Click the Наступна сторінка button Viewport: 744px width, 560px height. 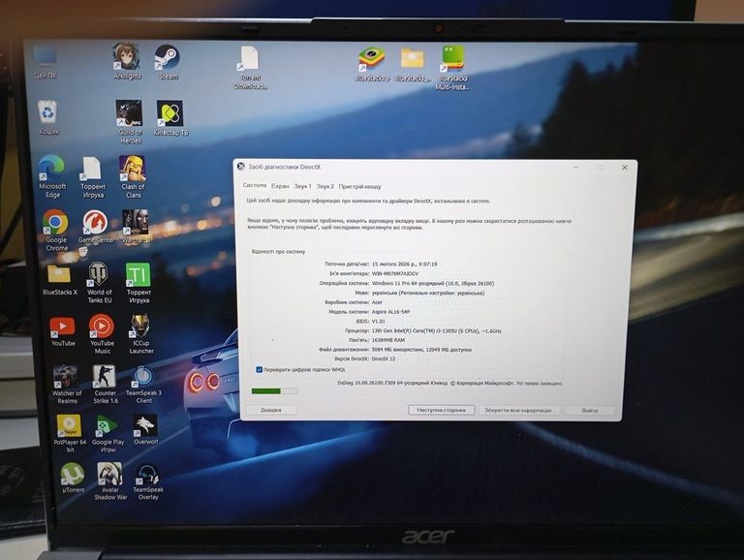442,410
